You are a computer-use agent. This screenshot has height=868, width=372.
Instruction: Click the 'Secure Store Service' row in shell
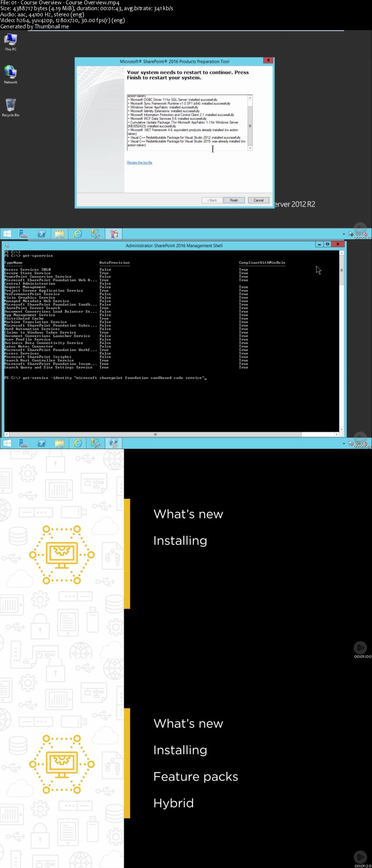[126, 273]
